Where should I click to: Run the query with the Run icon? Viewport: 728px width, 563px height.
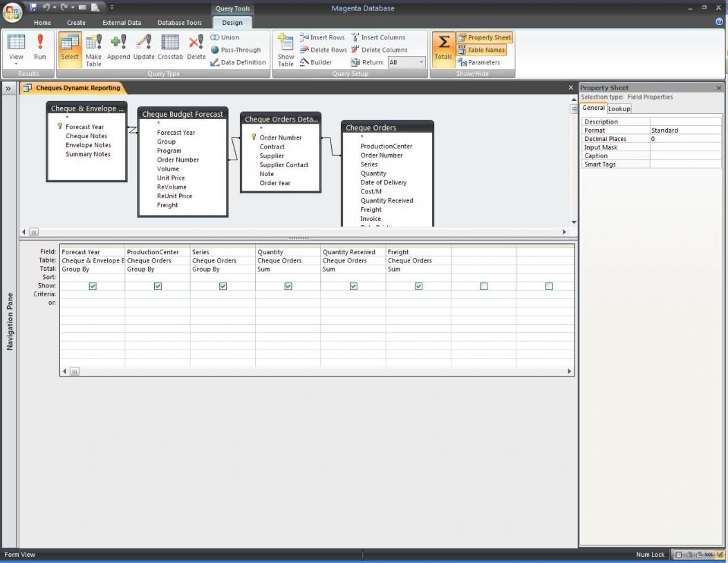coord(40,48)
